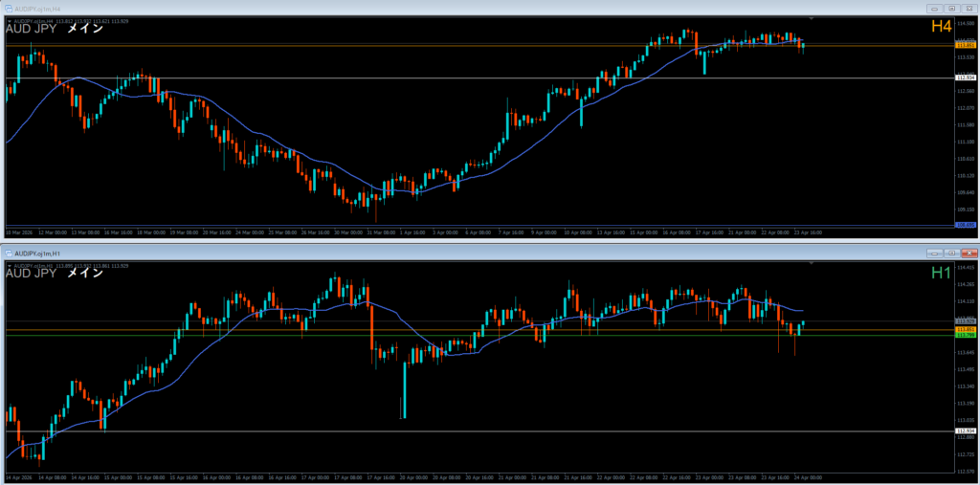
Task: Click the white 112.934 price tag in H1 chart
Action: click(965, 431)
